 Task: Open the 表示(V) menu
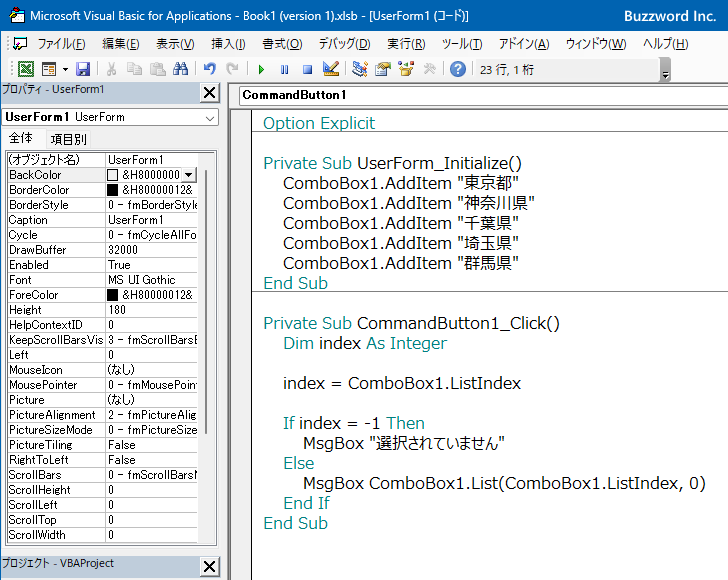point(175,44)
